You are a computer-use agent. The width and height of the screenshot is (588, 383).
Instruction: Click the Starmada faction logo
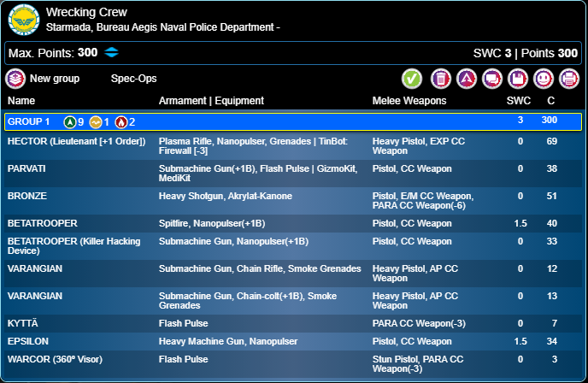tap(24, 20)
